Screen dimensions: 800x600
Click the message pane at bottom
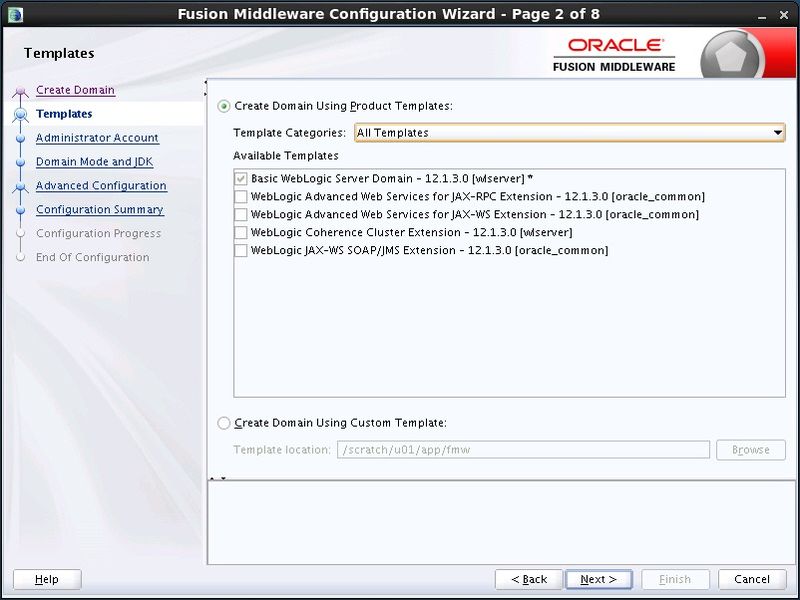[502, 522]
